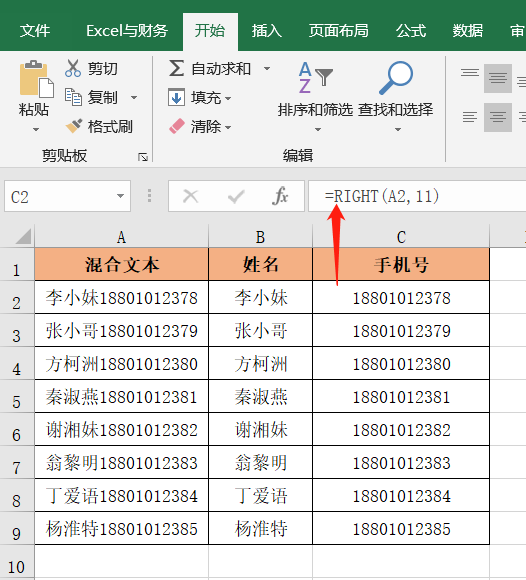Select column B header
Image resolution: width=526 pixels, height=580 pixels.
pos(260,237)
